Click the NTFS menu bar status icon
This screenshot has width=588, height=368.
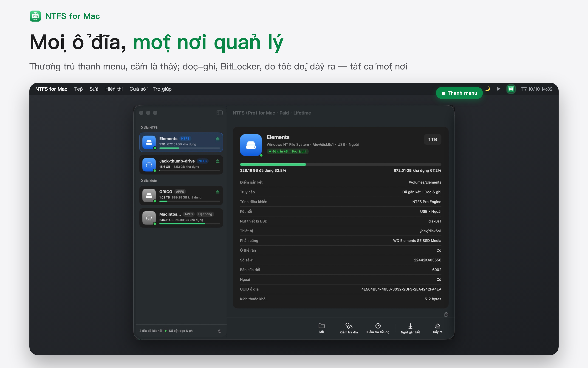511,89
